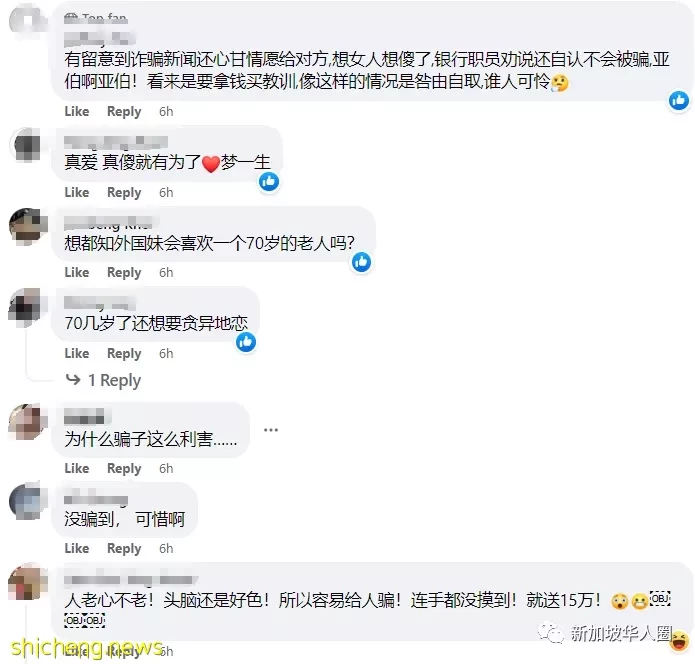This screenshot has width=695, height=664.
Task: Open three-dot options menu beside 为什么骗子 comment
Action: [x=271, y=430]
